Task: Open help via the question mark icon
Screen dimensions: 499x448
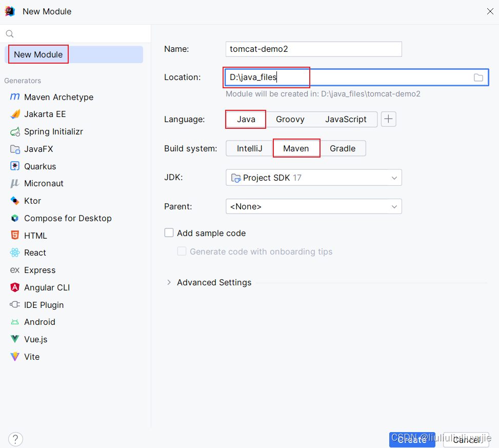Action: point(15,439)
